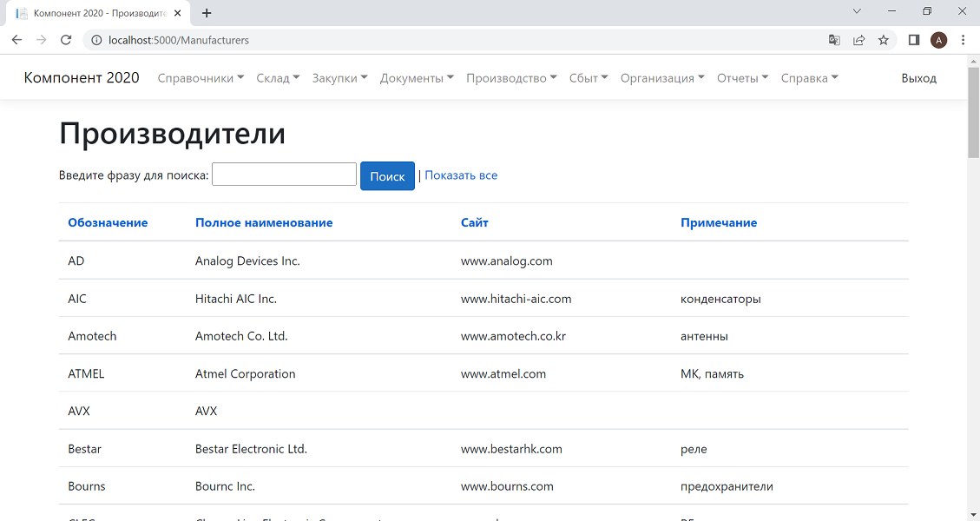Click www.hitachi-aic.com text
Viewport: 980px width, 521px height.
(x=516, y=299)
